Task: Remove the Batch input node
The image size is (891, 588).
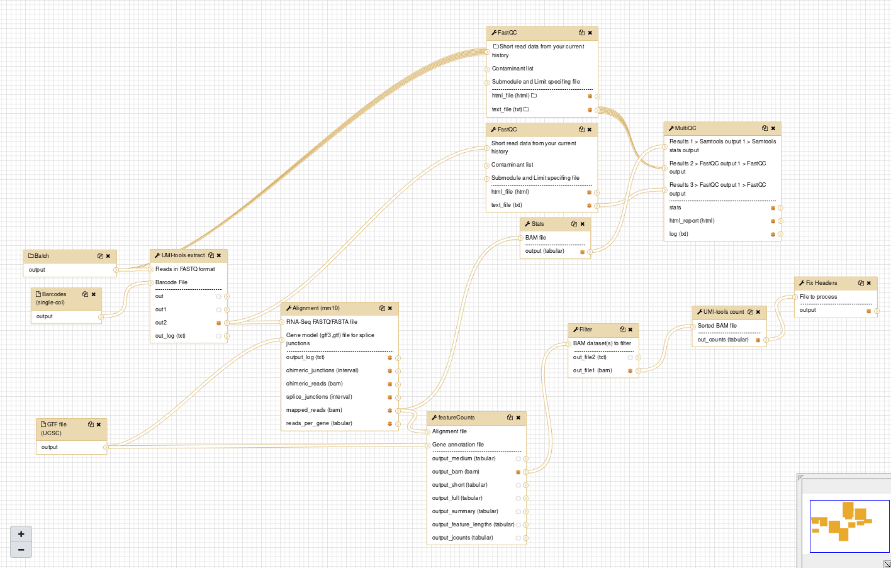Action: pos(108,256)
